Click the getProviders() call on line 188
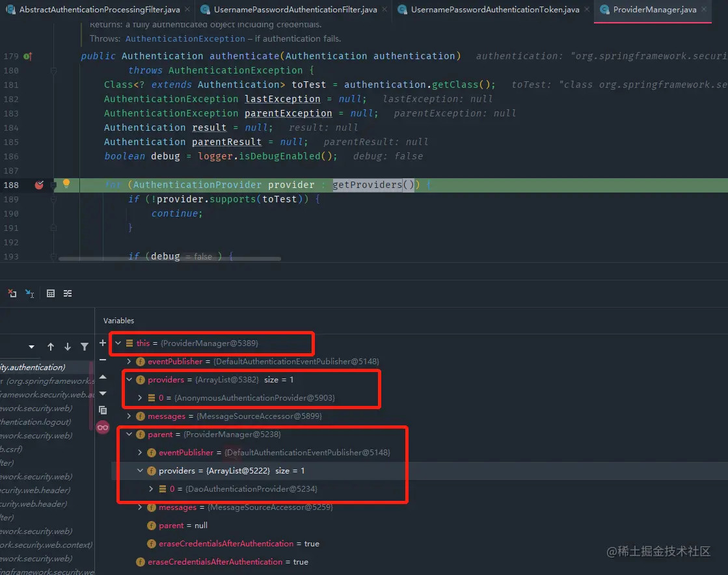Screen dimensions: 728x575 tap(373, 185)
